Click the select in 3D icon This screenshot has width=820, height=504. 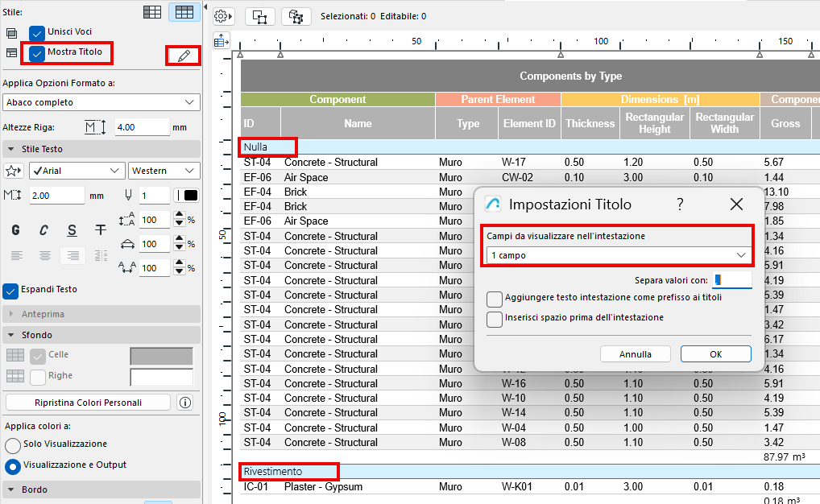tap(296, 16)
